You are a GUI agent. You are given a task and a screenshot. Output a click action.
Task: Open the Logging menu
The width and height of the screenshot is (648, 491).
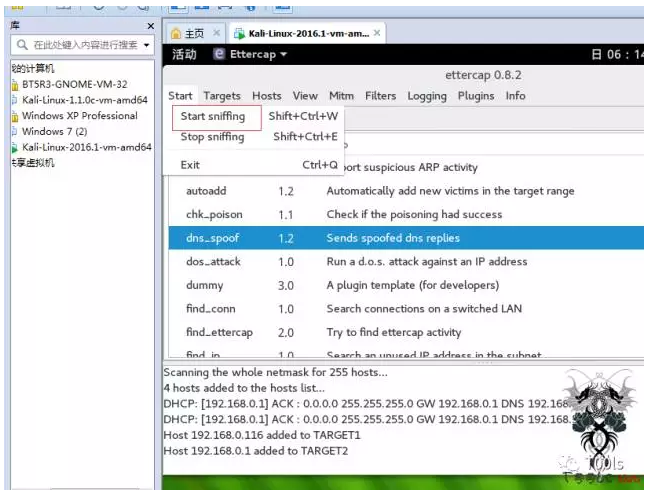click(427, 96)
